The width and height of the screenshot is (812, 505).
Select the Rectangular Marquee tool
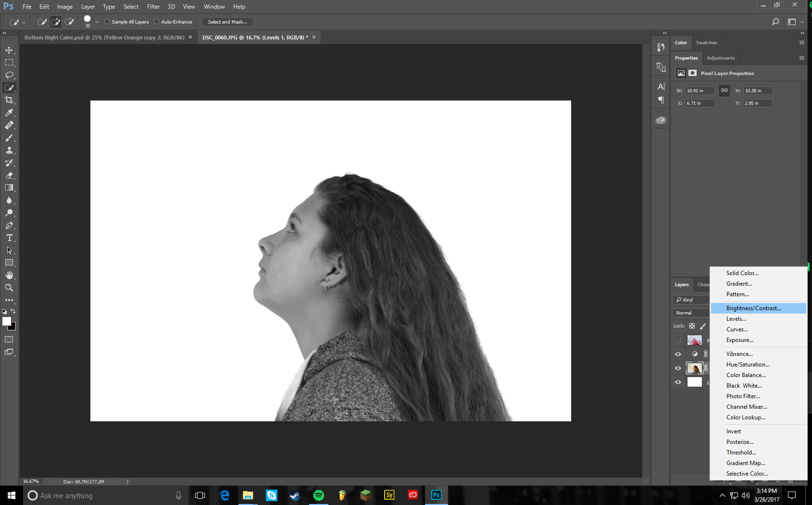coord(9,63)
